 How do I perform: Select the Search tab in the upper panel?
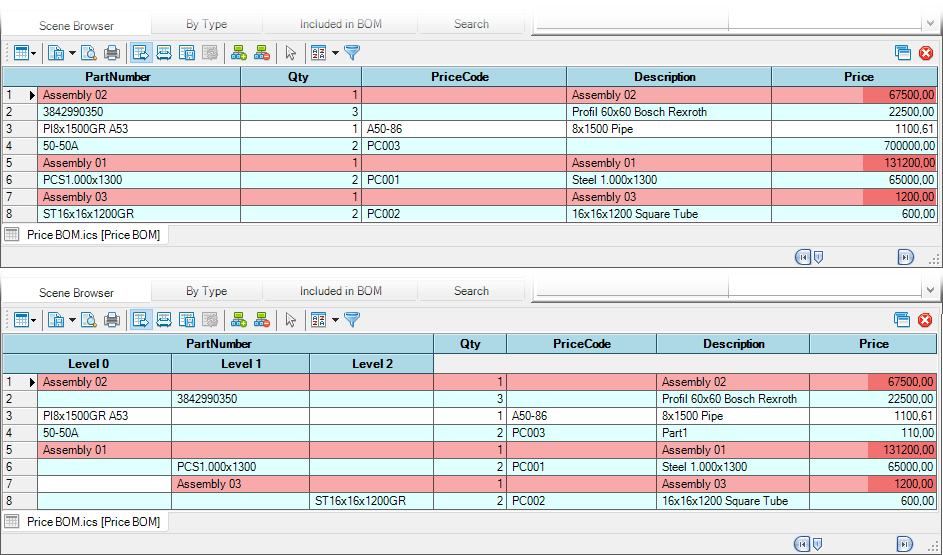471,24
